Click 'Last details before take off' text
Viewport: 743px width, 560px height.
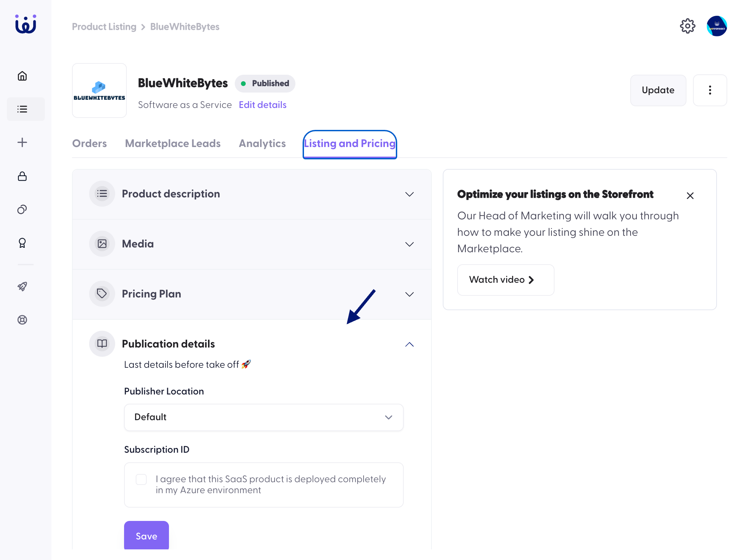pyautogui.click(x=182, y=364)
